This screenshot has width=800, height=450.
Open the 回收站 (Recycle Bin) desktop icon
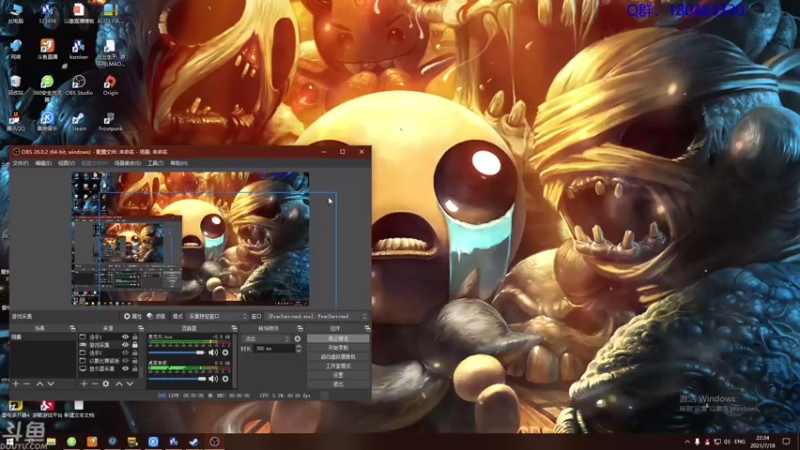pyautogui.click(x=16, y=85)
